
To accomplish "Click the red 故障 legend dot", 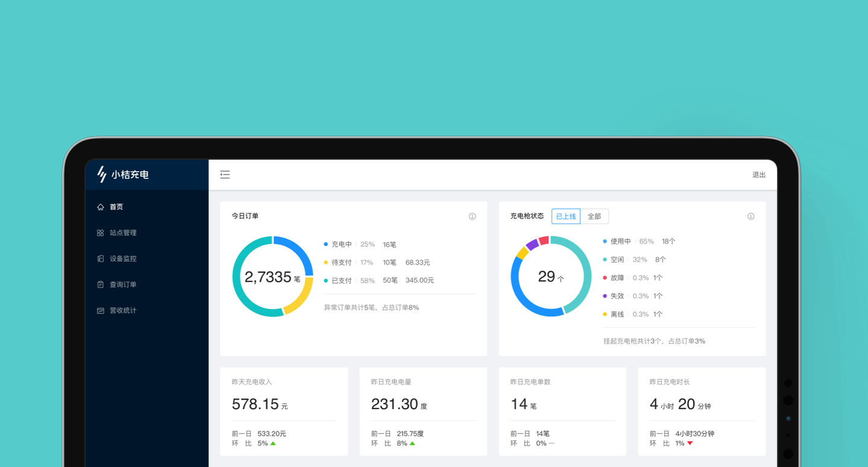I will click(x=605, y=278).
